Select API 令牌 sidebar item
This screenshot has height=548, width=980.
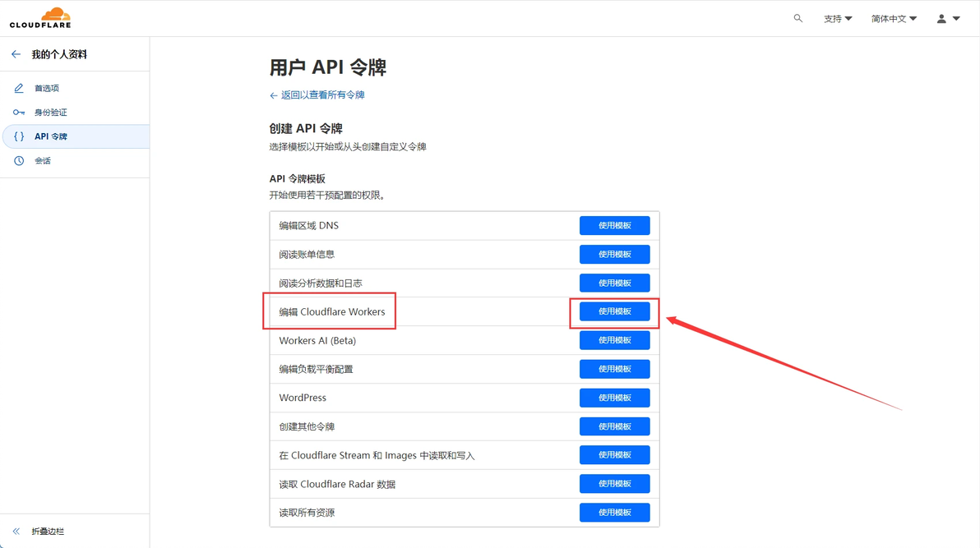(x=76, y=136)
